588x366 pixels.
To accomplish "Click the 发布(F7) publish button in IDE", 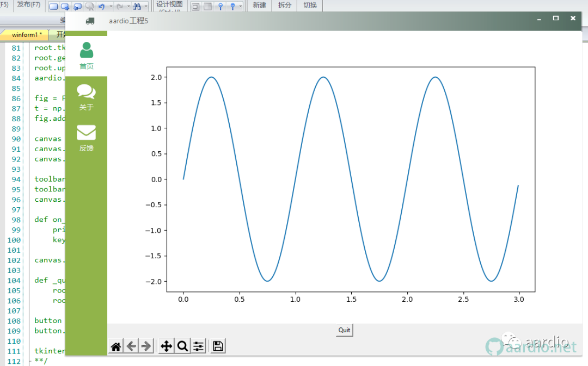I will [x=29, y=5].
